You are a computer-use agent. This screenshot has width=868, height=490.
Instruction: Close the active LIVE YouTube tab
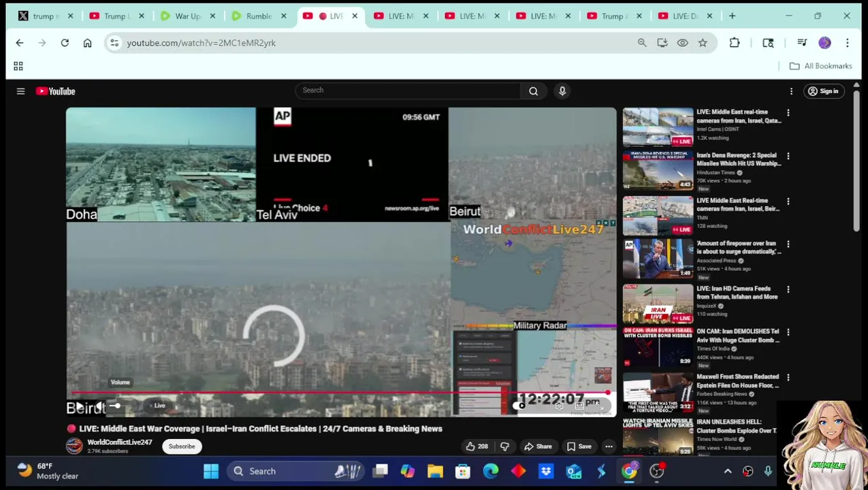click(355, 16)
